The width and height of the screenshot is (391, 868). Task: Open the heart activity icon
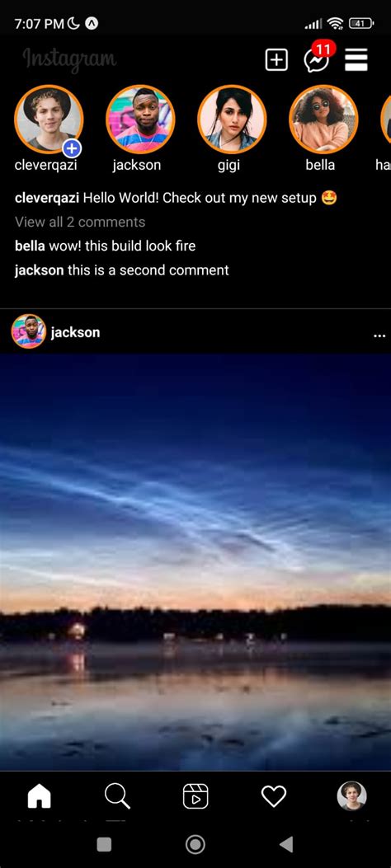tap(274, 796)
